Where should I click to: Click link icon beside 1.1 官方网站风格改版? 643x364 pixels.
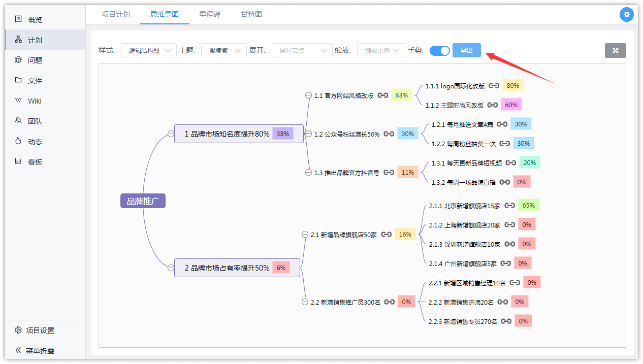coord(383,95)
